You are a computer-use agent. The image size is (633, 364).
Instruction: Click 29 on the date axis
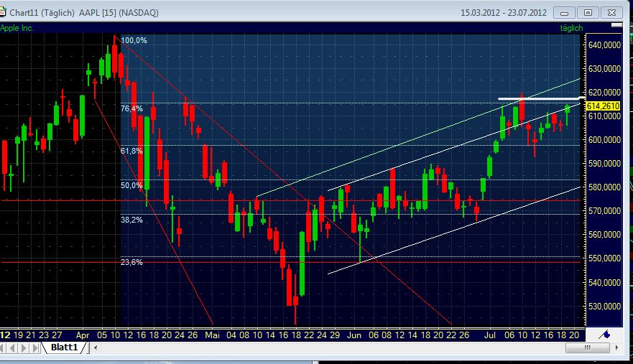335,335
